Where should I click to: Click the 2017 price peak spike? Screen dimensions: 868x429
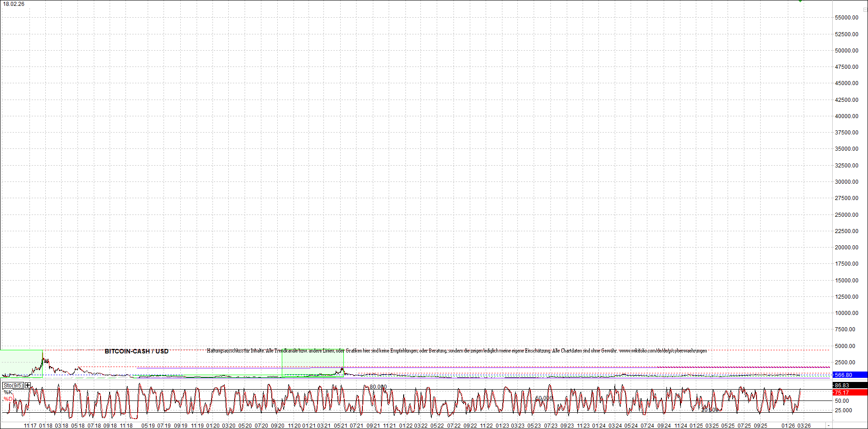(x=43, y=354)
